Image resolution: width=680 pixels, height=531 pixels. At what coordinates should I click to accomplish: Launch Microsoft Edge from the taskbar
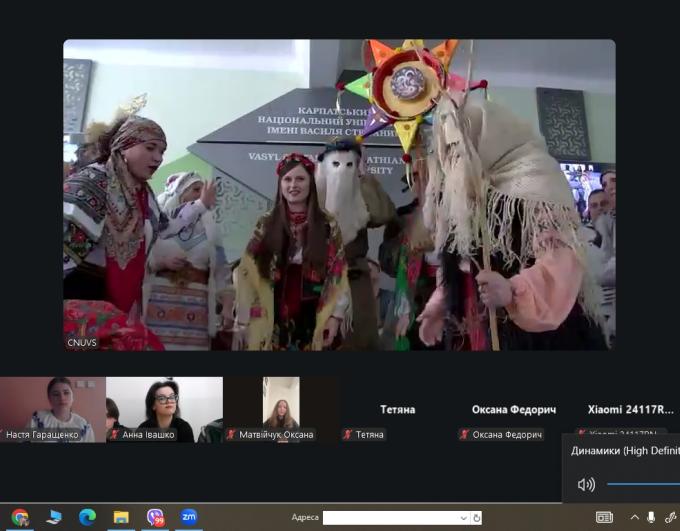click(87, 517)
